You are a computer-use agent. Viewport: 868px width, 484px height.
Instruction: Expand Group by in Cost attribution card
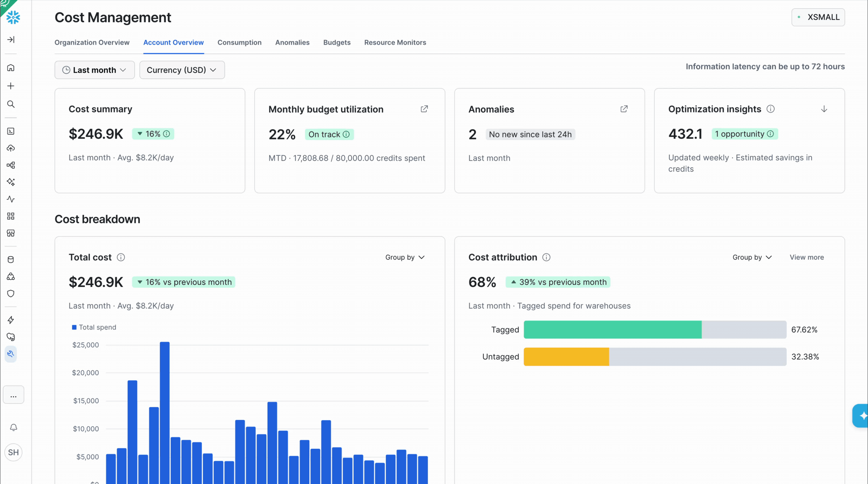pyautogui.click(x=752, y=257)
